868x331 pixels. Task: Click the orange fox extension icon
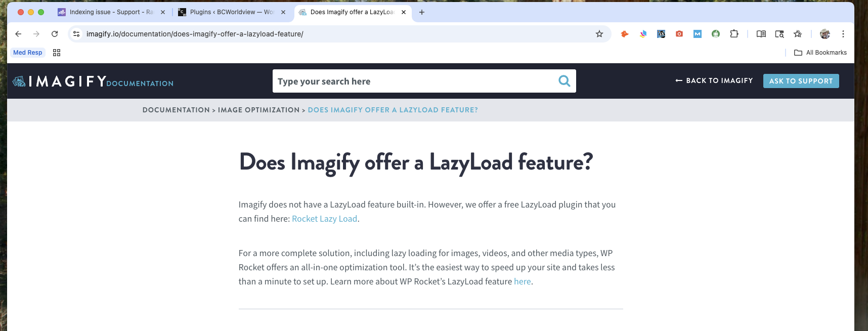click(x=625, y=34)
